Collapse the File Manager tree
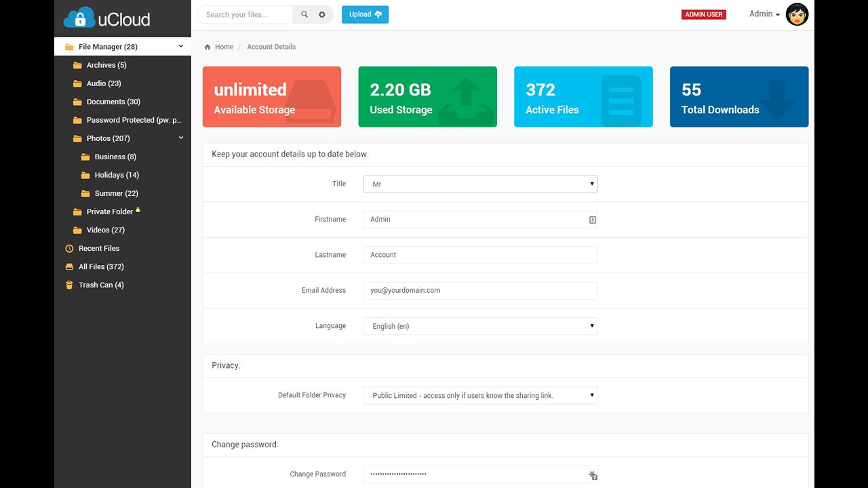The width and height of the screenshot is (868, 488). pyautogui.click(x=181, y=47)
